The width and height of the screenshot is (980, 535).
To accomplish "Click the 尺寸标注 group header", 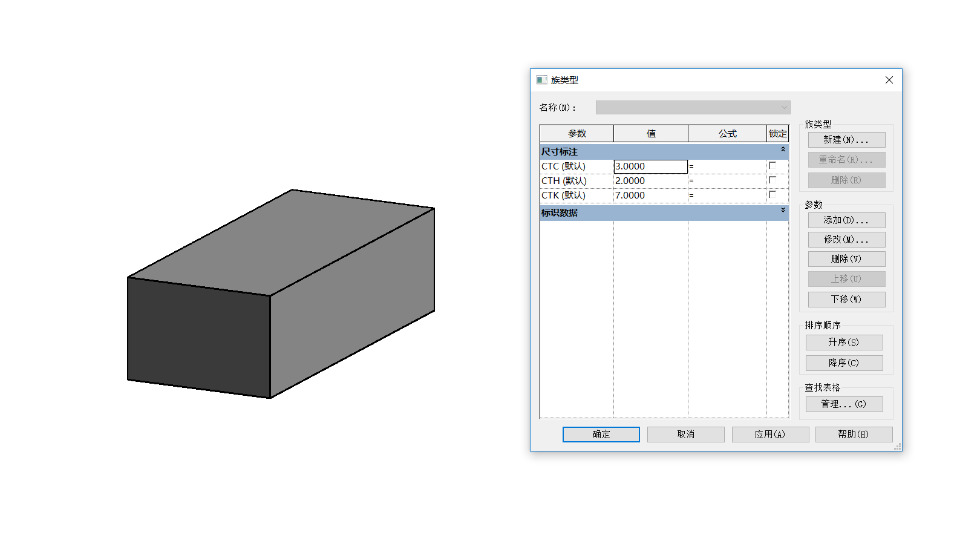I will tap(664, 152).
